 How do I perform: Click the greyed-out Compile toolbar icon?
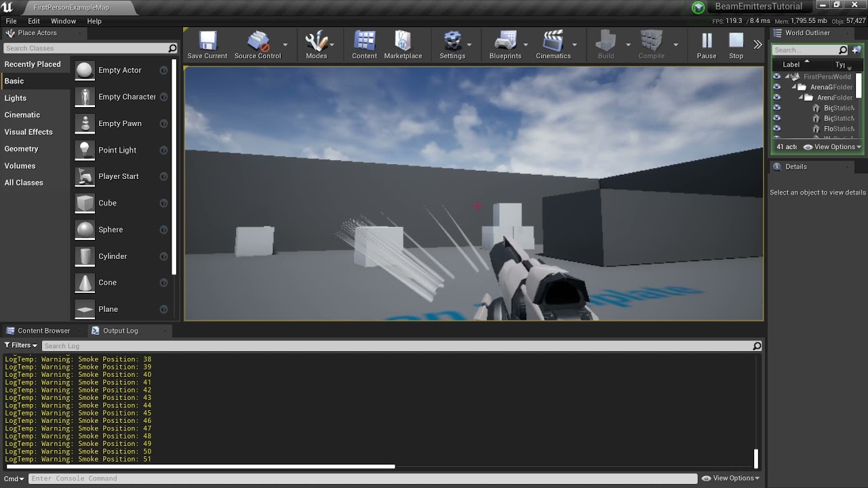[652, 41]
